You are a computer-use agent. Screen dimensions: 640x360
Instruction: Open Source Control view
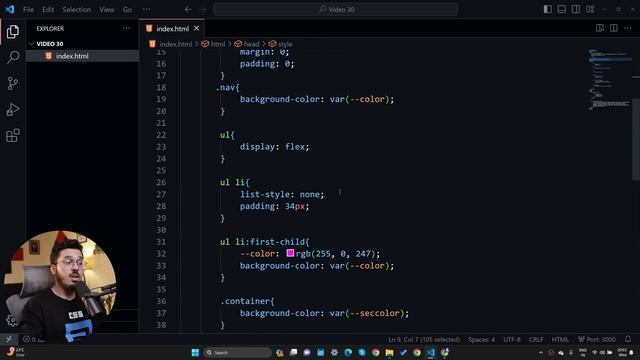[13, 83]
